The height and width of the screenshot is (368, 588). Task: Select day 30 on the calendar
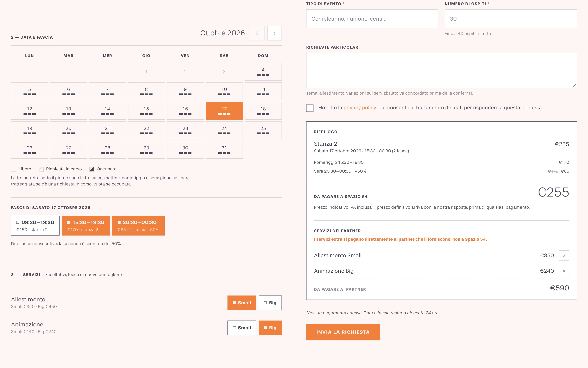[x=185, y=150]
